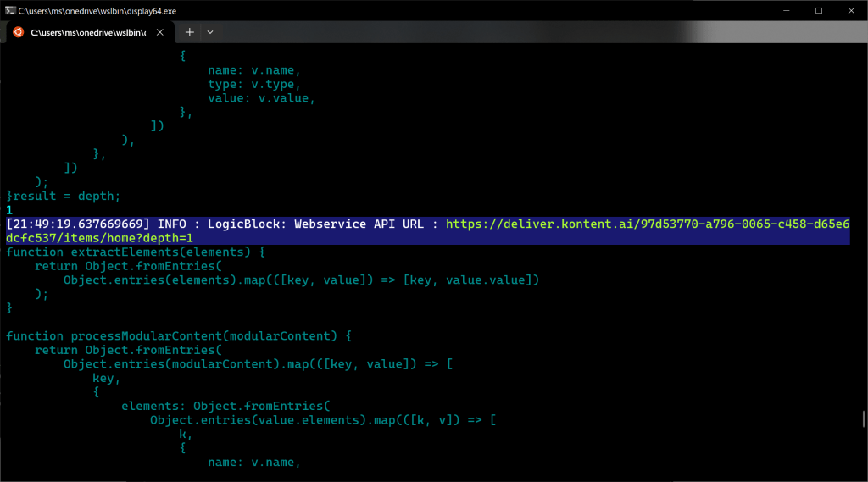Select the C:\users\ms\onedrive\wslbin tab

click(x=87, y=32)
